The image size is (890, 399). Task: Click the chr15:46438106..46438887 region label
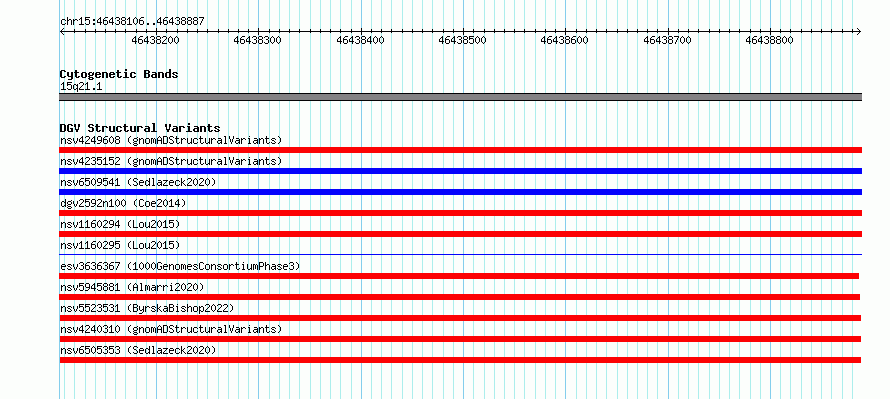coord(132,22)
